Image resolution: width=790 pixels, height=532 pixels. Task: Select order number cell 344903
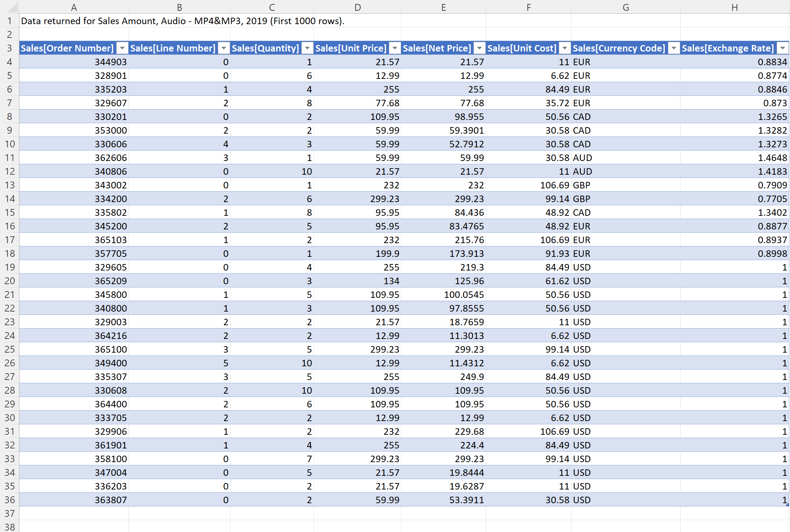pos(74,62)
